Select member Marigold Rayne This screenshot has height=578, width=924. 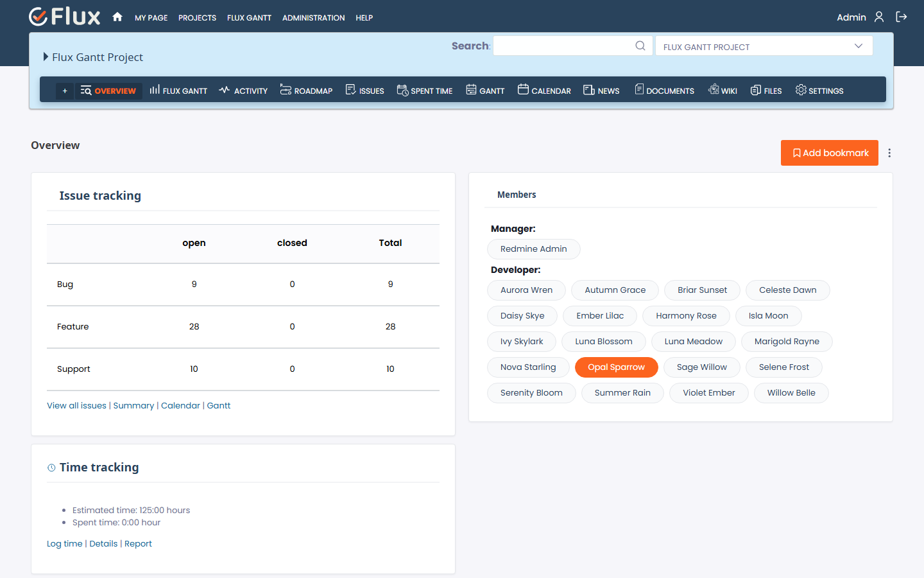pos(787,342)
